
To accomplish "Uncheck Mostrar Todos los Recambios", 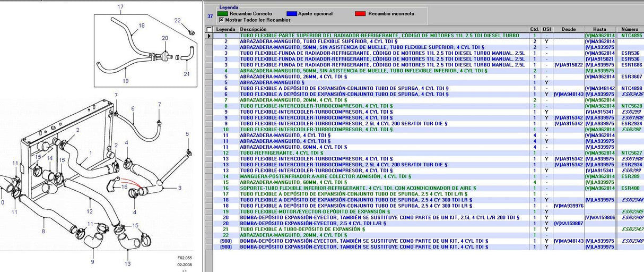I will tap(221, 20).
